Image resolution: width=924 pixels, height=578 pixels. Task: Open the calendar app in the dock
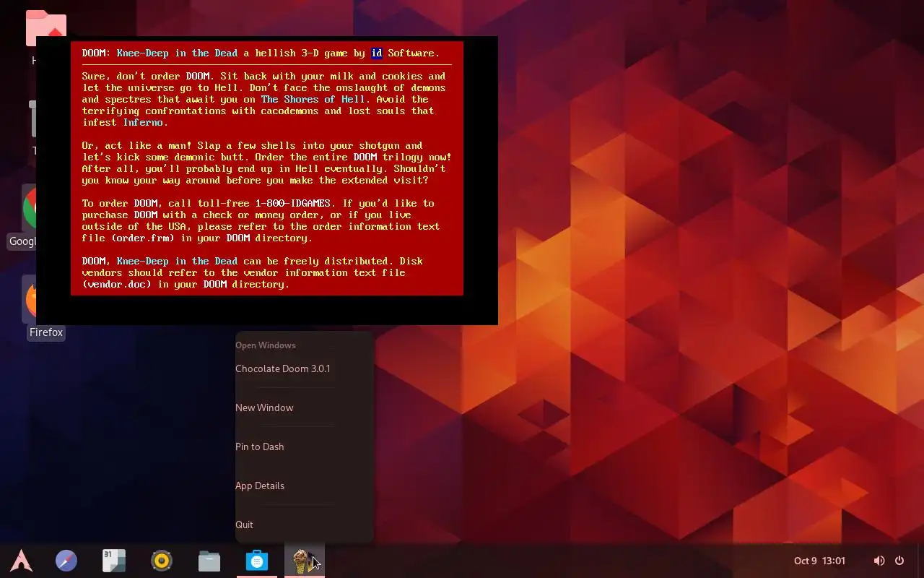pos(114,561)
